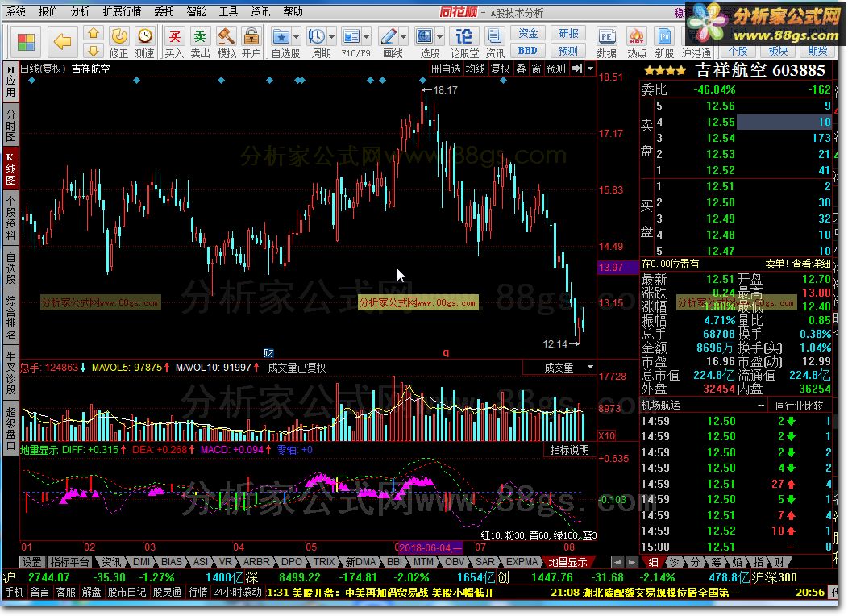The image size is (848, 616).
Task: Toggle 预测 in chart header
Action: pyautogui.click(x=556, y=69)
